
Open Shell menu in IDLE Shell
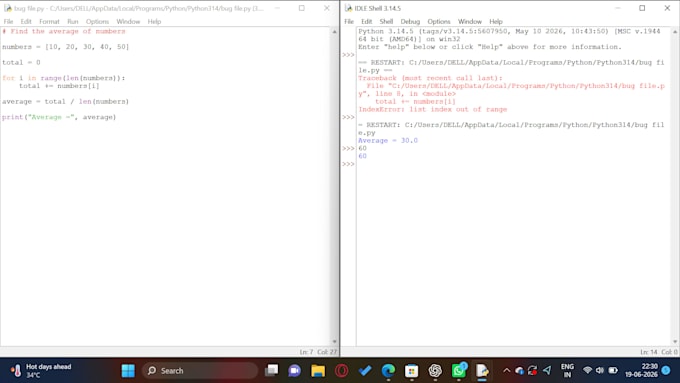(386, 21)
